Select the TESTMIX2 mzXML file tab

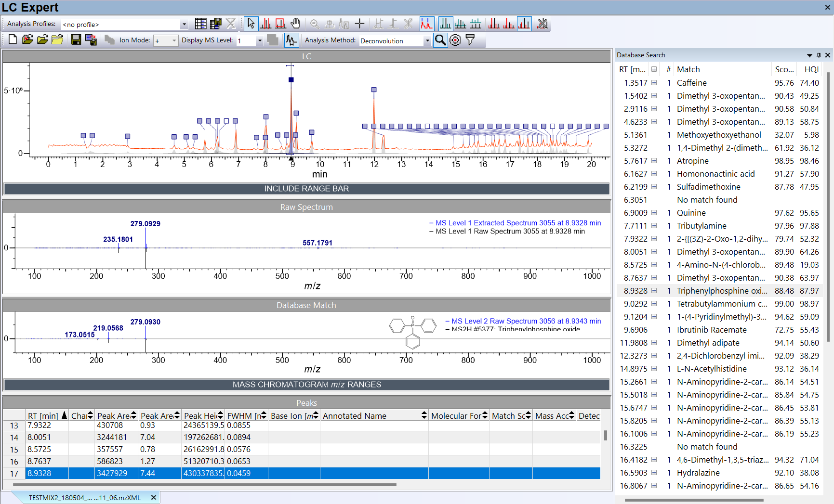click(85, 498)
